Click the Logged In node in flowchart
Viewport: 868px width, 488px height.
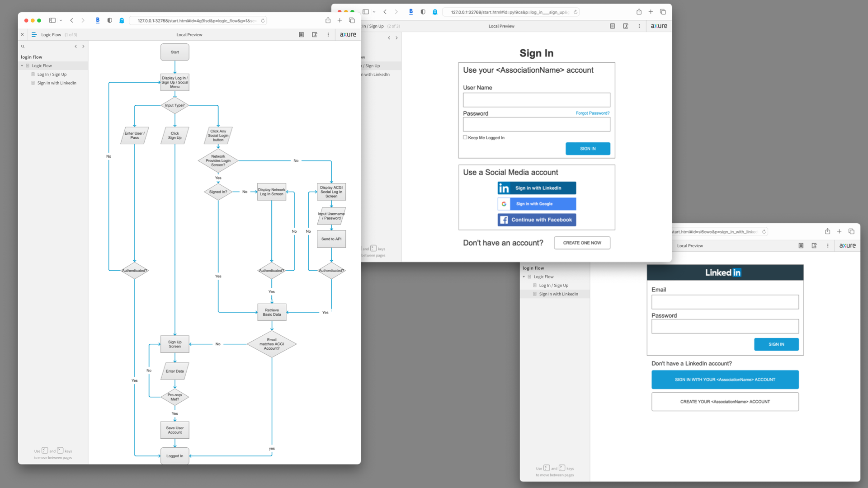coord(175,456)
